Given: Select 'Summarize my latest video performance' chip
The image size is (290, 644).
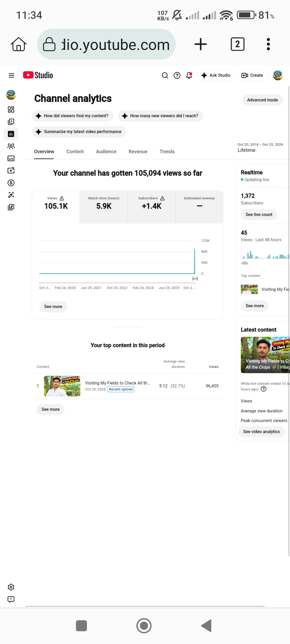Looking at the screenshot, I should coord(79,132).
